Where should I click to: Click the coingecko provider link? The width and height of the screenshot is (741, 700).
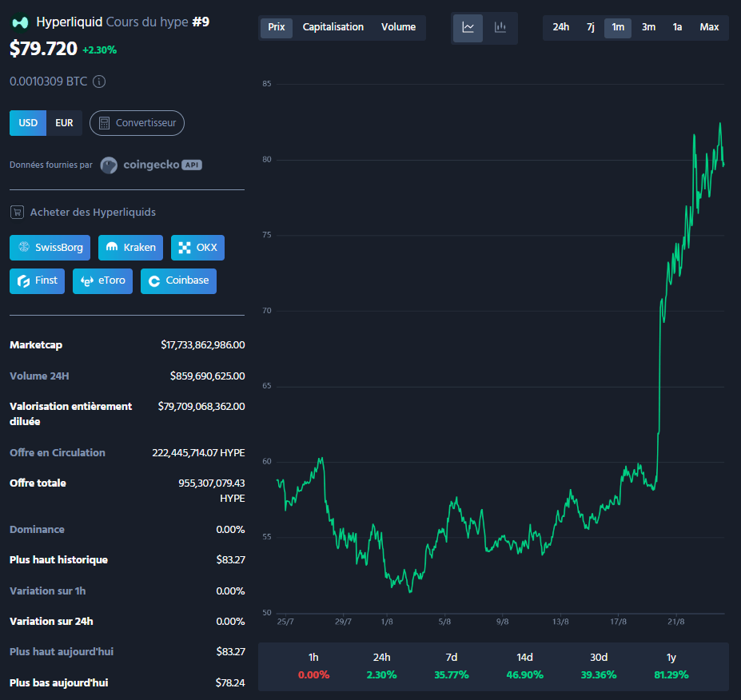(151, 165)
